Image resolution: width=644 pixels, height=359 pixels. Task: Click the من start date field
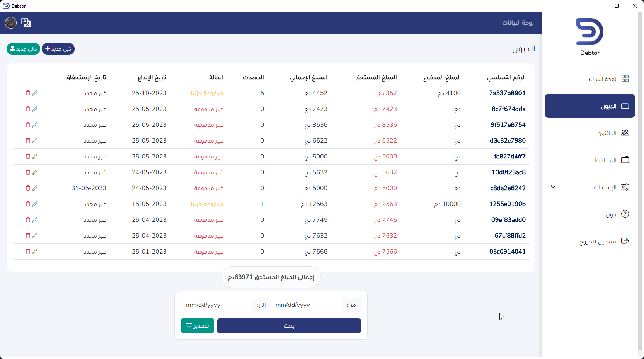[306, 305]
